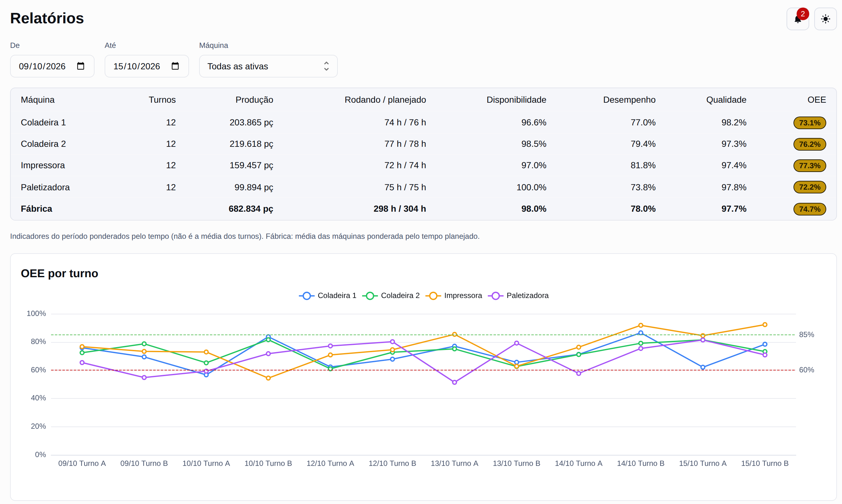Click the 74.7% Fábrica OEE badge

tap(810, 209)
